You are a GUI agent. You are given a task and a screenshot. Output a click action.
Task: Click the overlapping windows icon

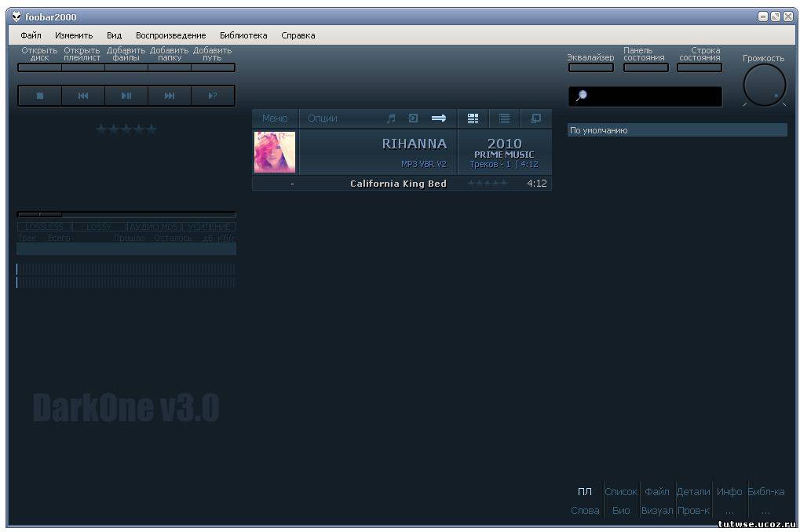pos(536,118)
